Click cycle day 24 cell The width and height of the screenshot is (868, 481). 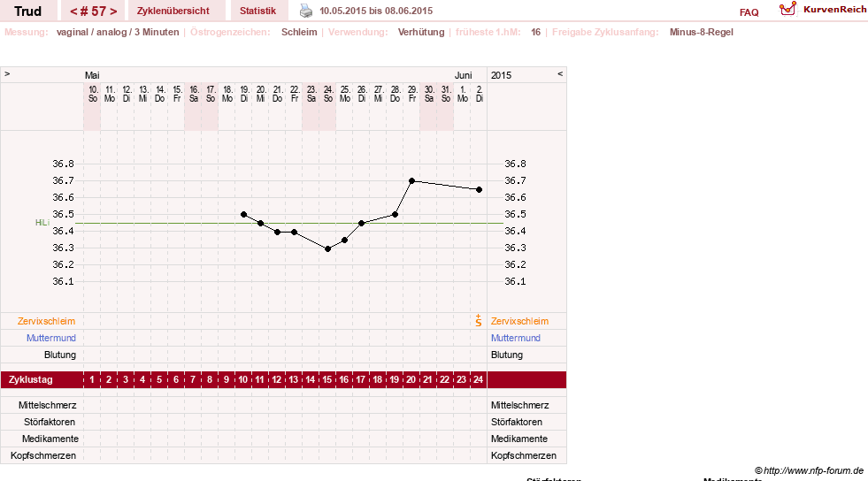click(479, 380)
